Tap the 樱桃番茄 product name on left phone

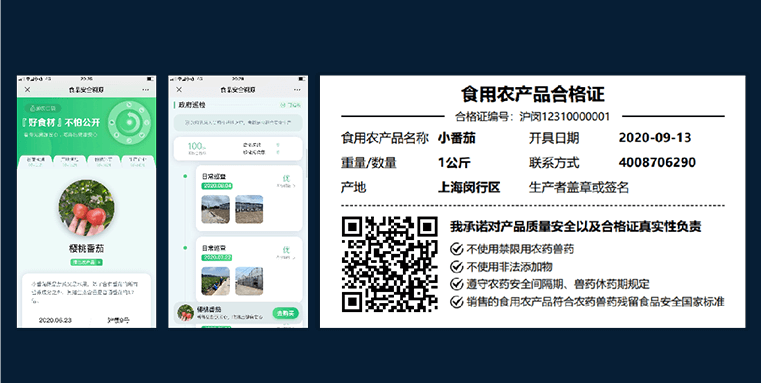click(x=86, y=249)
